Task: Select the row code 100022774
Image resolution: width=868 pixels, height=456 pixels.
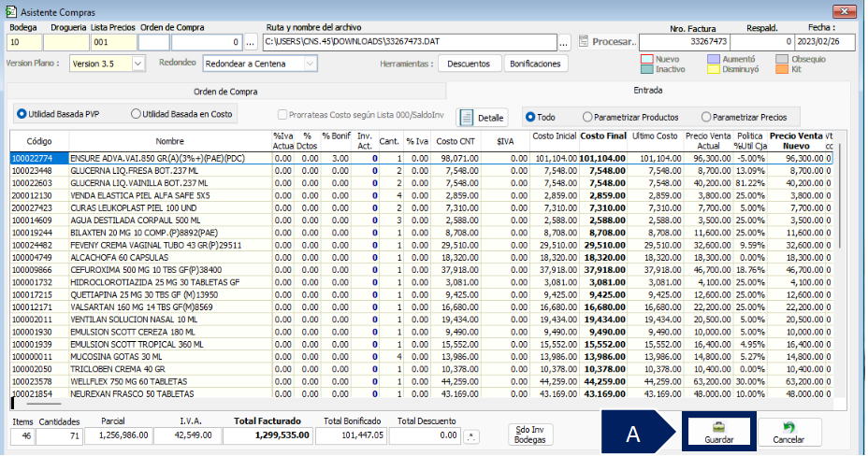Action: coord(38,159)
